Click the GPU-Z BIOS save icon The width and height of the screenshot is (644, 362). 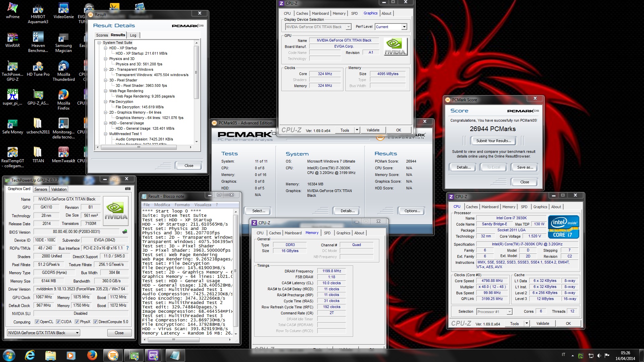[125, 232]
